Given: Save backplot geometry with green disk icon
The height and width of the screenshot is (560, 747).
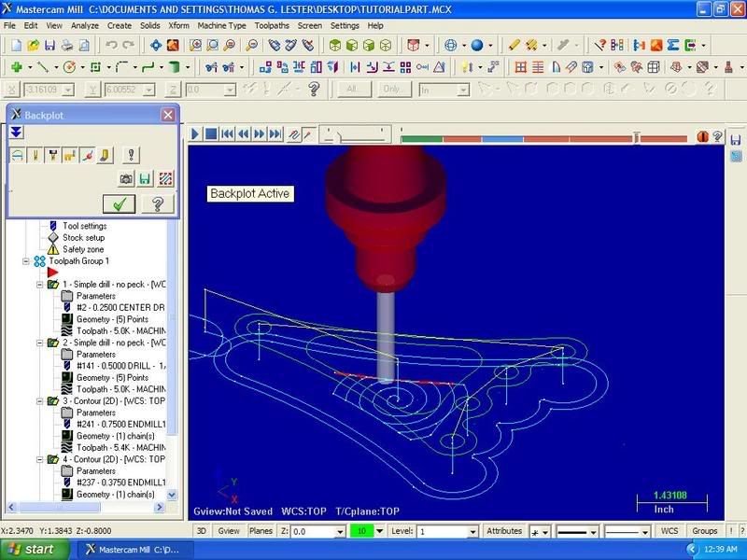Looking at the screenshot, I should (x=146, y=179).
